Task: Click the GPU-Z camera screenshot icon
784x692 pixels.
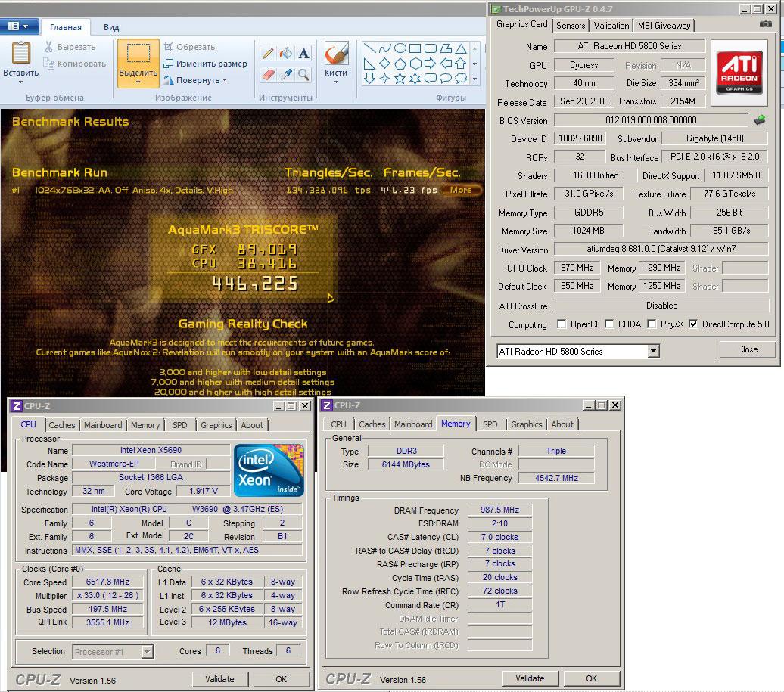Action: (766, 24)
